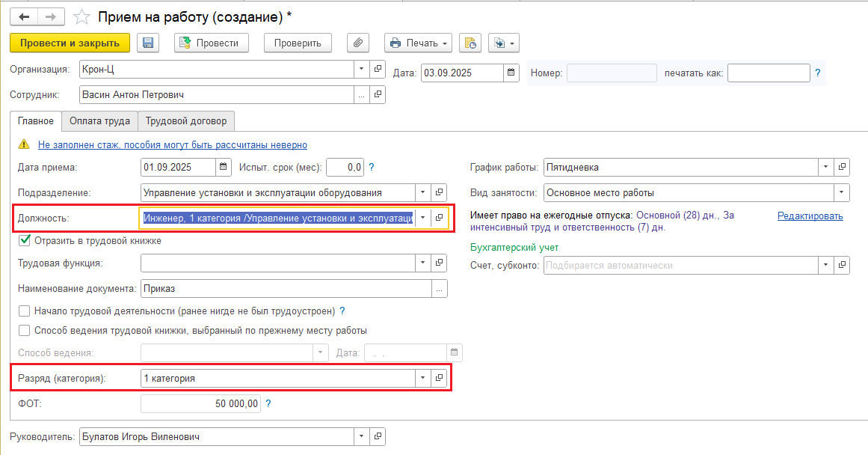Click the save diskette icon
This screenshot has height=455, width=868.
click(148, 43)
